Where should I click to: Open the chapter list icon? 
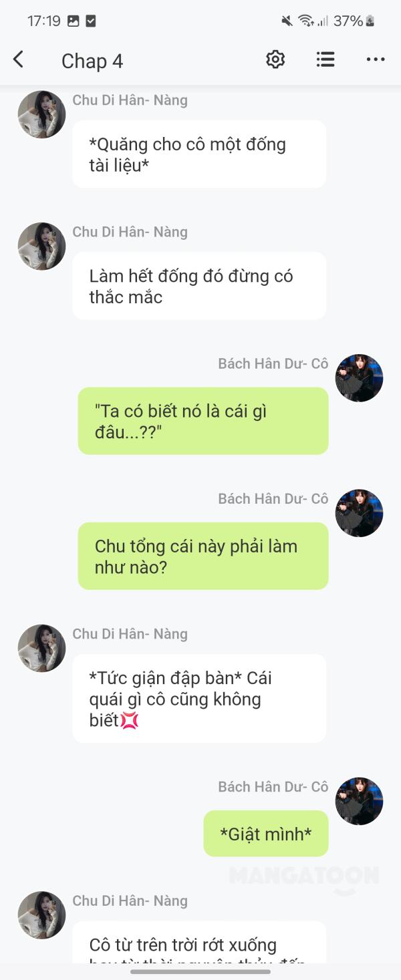(x=325, y=59)
